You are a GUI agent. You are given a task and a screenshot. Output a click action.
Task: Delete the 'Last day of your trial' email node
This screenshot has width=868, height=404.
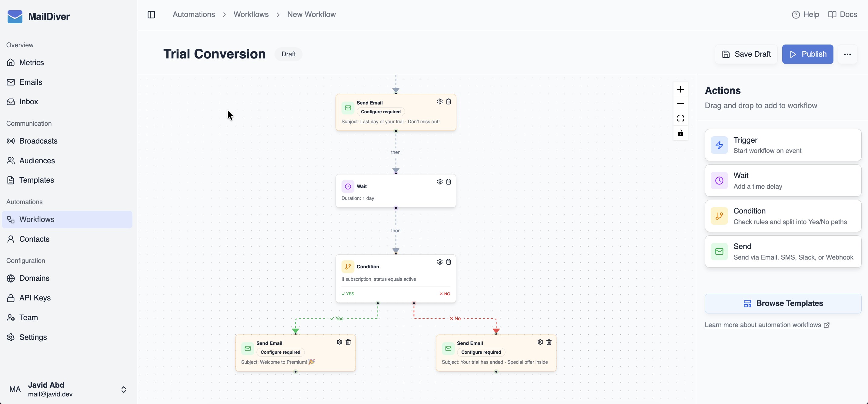coord(449,102)
